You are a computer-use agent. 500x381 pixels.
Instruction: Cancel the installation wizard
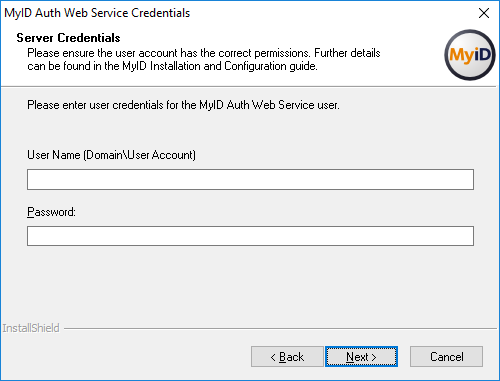coord(446,357)
